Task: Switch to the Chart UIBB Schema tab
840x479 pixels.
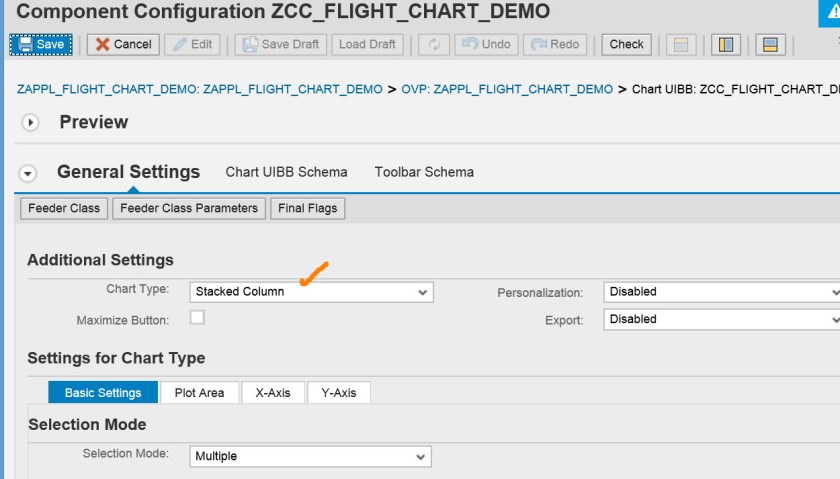Action: click(x=286, y=172)
